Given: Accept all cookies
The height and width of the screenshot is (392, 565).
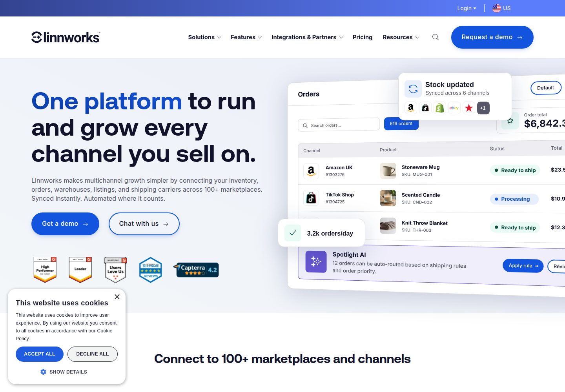Looking at the screenshot, I should pos(40,354).
